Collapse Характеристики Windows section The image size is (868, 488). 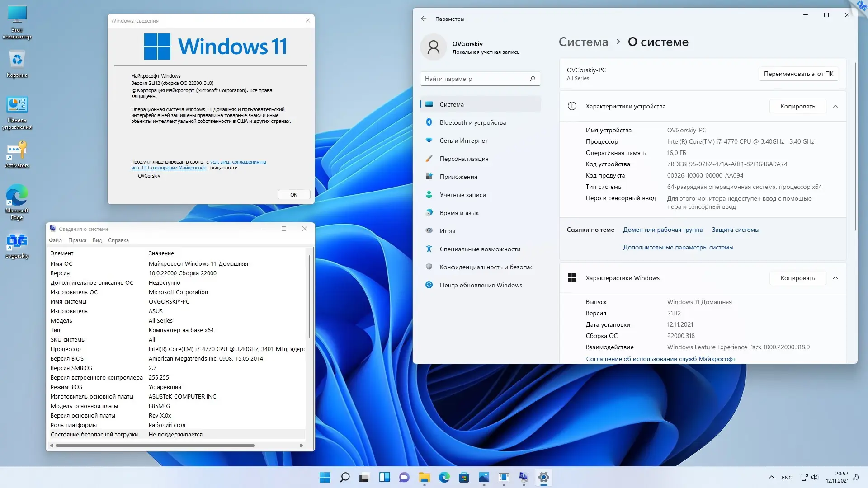pos(835,278)
